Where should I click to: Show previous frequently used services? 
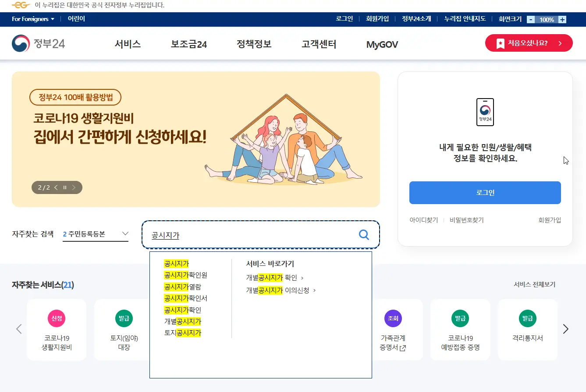(19, 329)
